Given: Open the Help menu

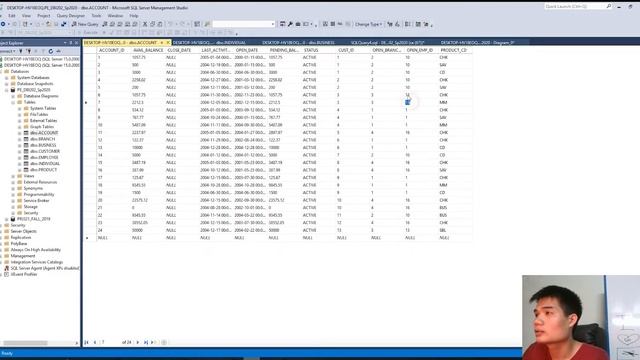Looking at the screenshot, I should pos(134,16).
